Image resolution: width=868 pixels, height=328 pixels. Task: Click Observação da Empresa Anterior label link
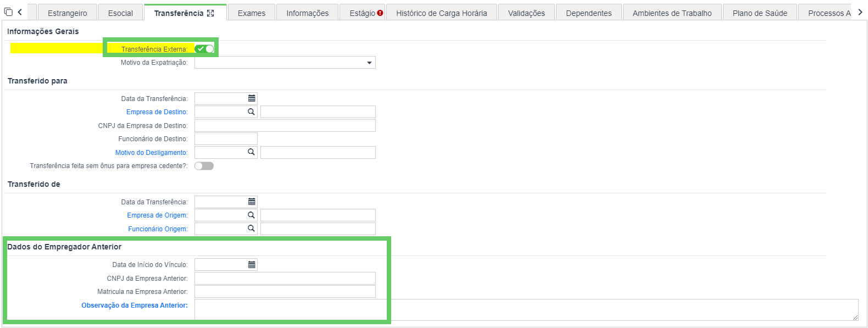(x=135, y=305)
